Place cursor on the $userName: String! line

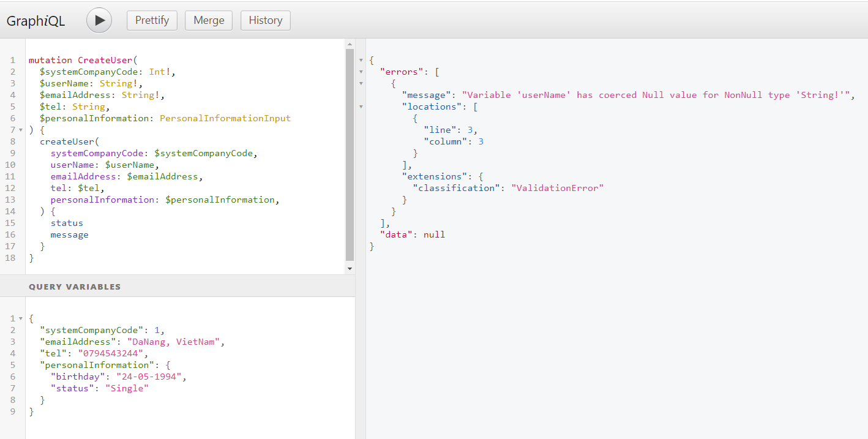coord(91,83)
